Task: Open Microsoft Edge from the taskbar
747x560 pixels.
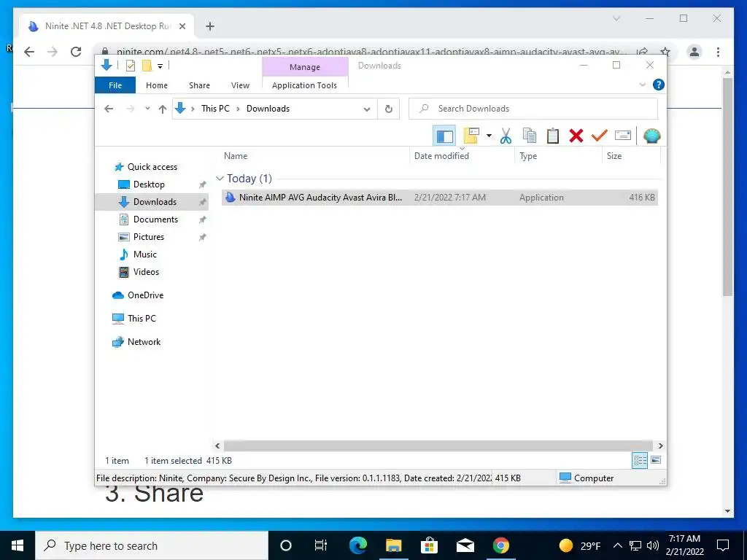Action: [357, 545]
